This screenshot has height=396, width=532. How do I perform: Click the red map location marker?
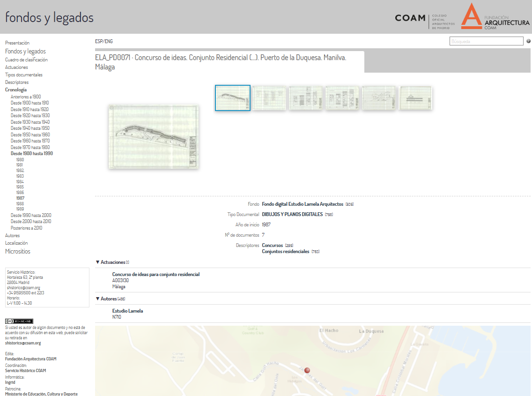(x=307, y=370)
